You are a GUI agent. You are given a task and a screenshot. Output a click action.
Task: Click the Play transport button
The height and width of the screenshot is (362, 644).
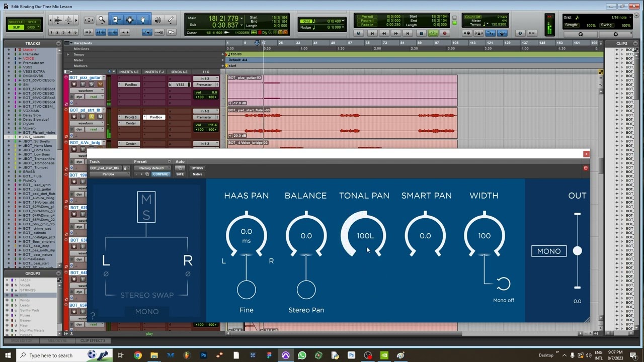(x=433, y=33)
